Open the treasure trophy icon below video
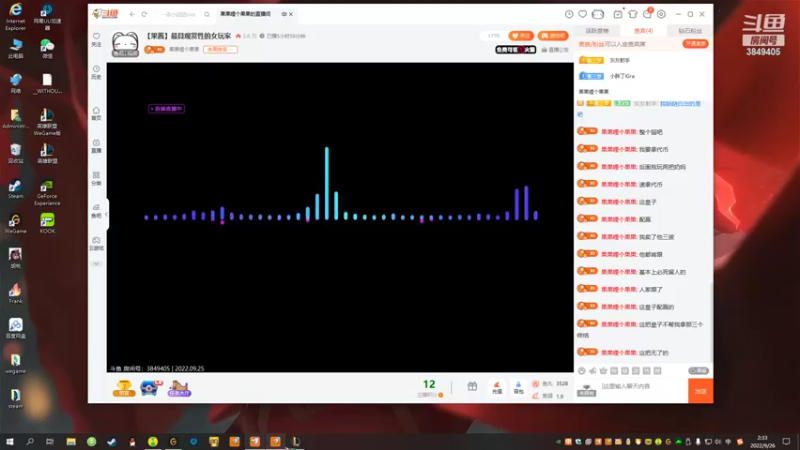This screenshot has height=450, width=800. [123, 388]
